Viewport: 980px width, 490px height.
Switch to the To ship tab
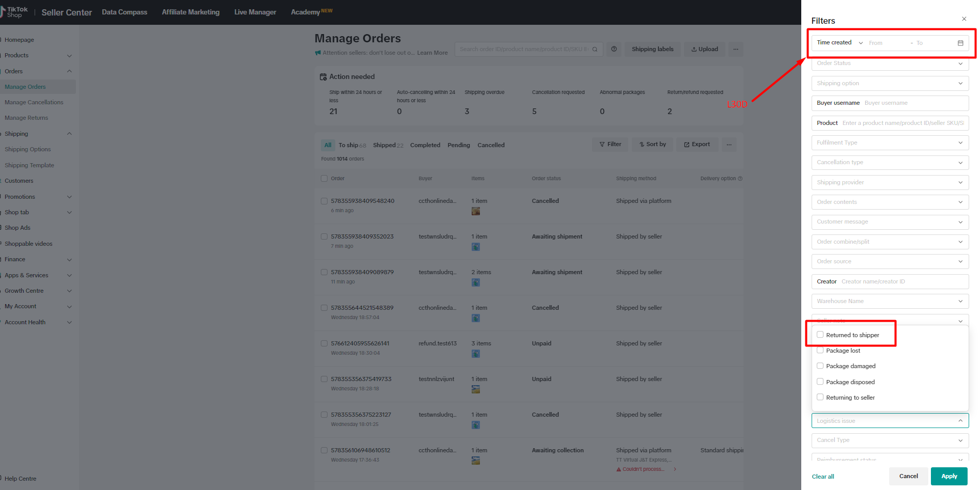(352, 145)
